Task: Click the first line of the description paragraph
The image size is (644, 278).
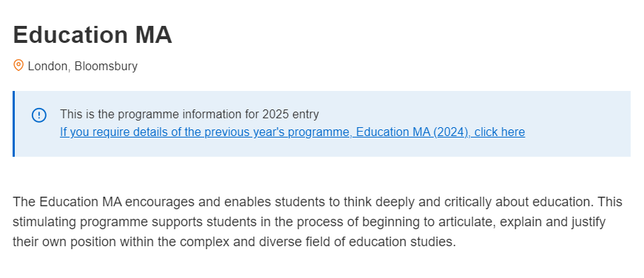Action: coord(318,202)
